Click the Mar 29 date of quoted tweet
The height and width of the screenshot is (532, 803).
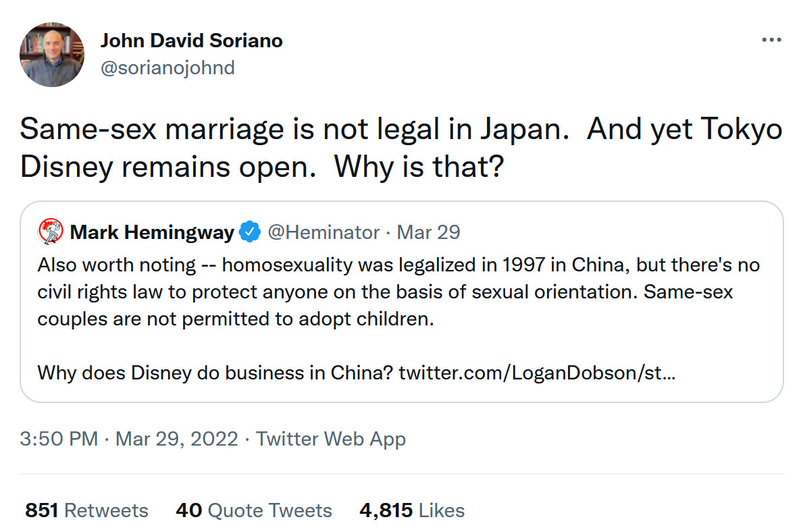[x=428, y=232]
